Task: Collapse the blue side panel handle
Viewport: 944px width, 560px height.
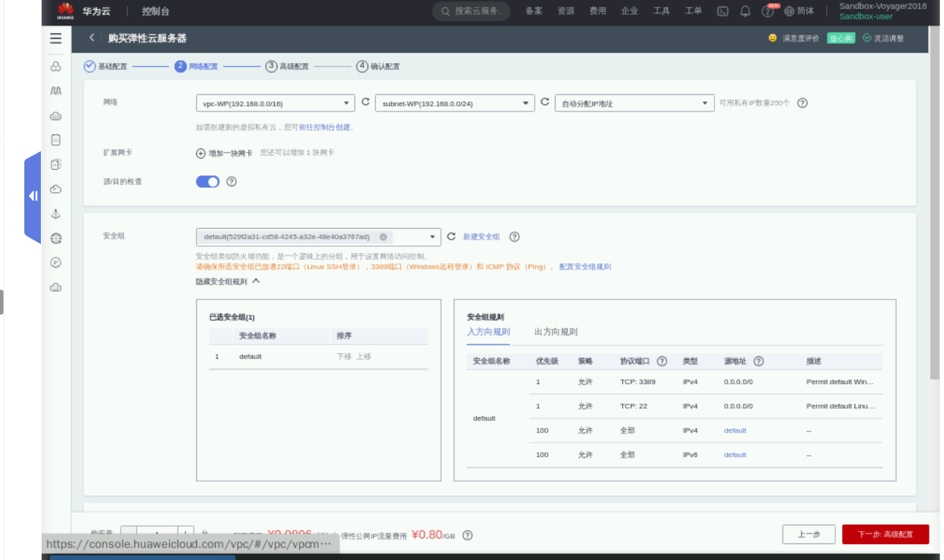Action: 33,196
